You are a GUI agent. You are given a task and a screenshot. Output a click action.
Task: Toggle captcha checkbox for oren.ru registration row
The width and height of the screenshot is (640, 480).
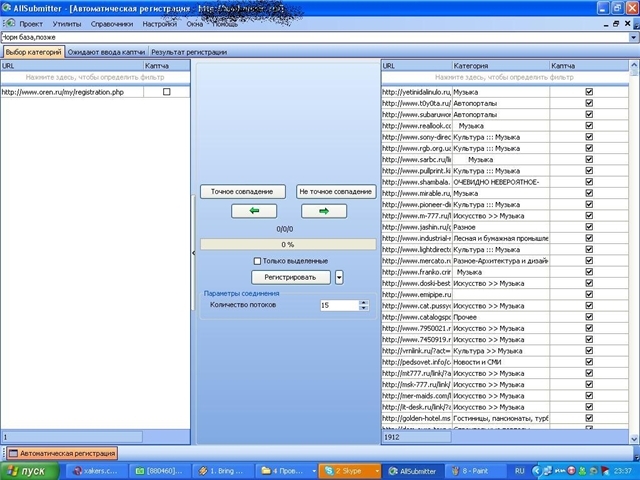click(x=167, y=92)
